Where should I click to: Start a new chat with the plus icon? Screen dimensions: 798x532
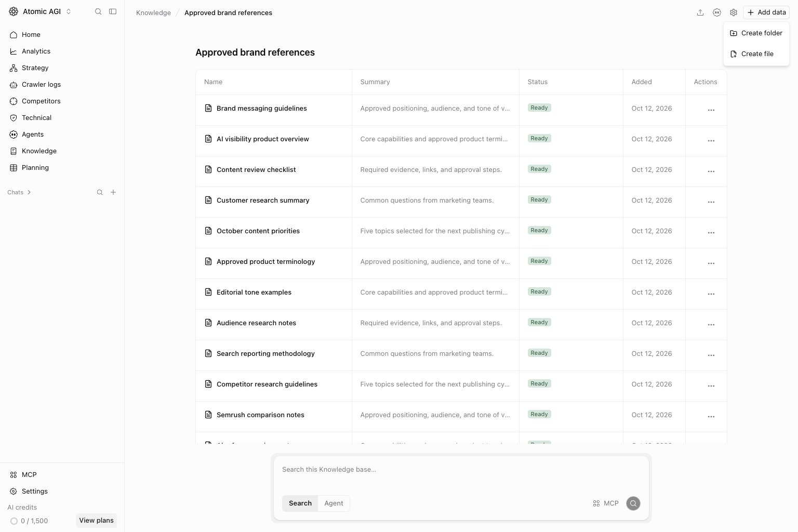(x=113, y=192)
